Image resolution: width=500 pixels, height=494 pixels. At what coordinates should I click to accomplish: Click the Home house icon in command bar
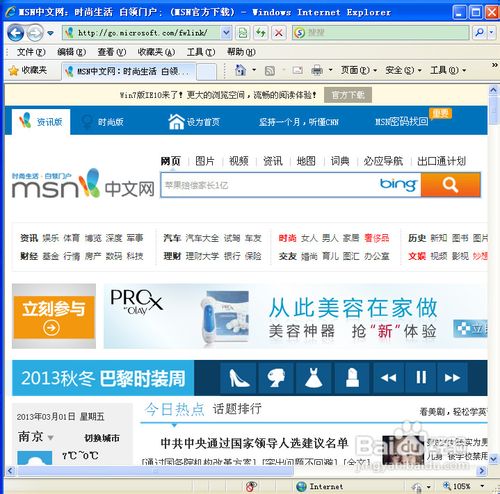click(x=241, y=70)
